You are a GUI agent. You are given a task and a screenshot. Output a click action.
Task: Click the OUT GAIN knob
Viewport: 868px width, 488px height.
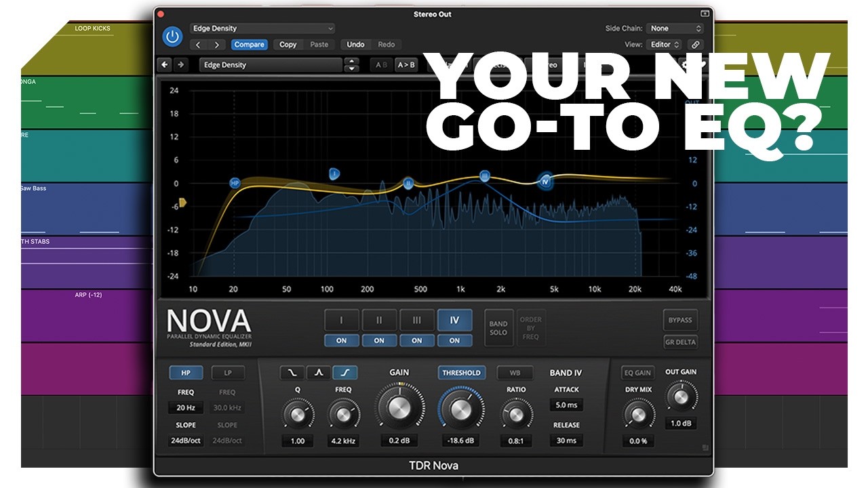680,395
